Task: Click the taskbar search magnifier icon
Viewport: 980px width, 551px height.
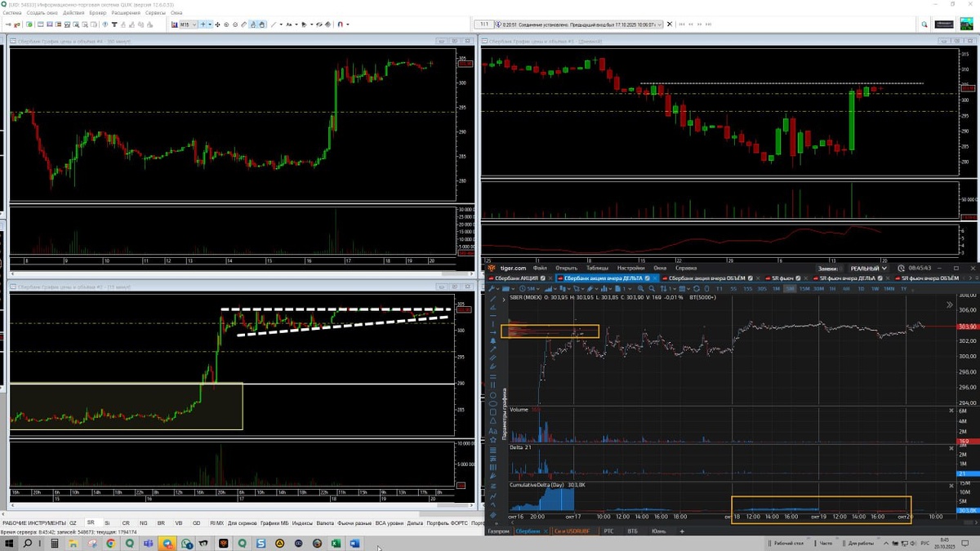Action: click(x=26, y=542)
